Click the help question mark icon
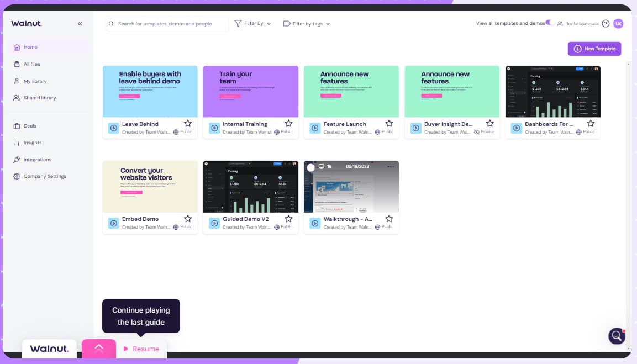The image size is (637, 364). [x=606, y=24]
